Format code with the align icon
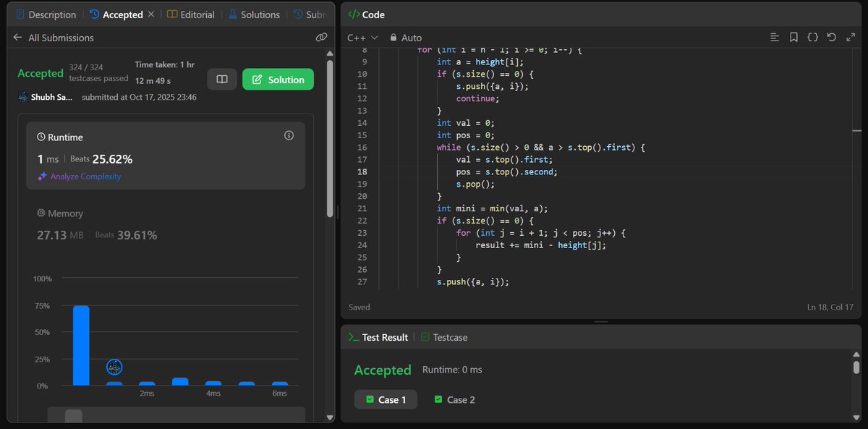Screen dimensions: 868x429 [x=775, y=38]
